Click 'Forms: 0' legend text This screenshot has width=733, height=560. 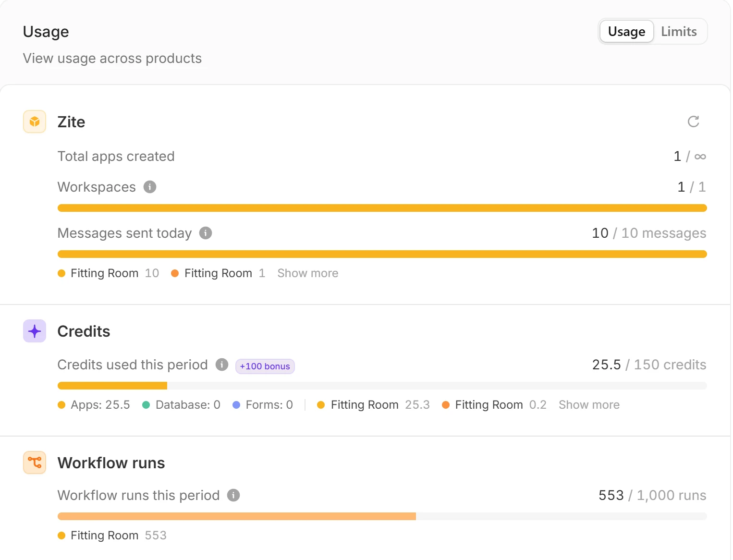(x=269, y=405)
